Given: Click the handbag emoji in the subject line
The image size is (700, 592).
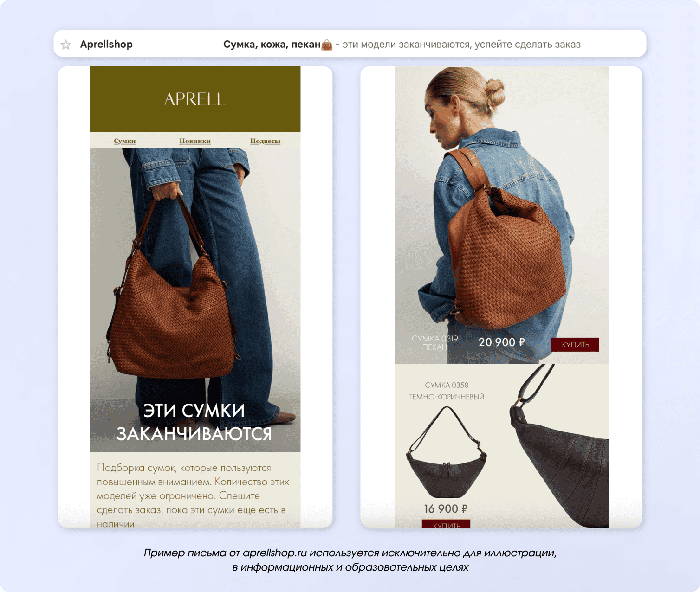Looking at the screenshot, I should click(x=327, y=45).
